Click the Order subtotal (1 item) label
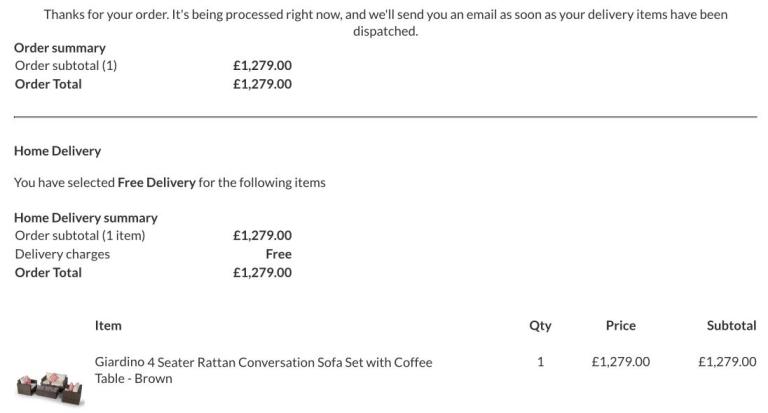This screenshot has height=413, width=768. coord(80,236)
